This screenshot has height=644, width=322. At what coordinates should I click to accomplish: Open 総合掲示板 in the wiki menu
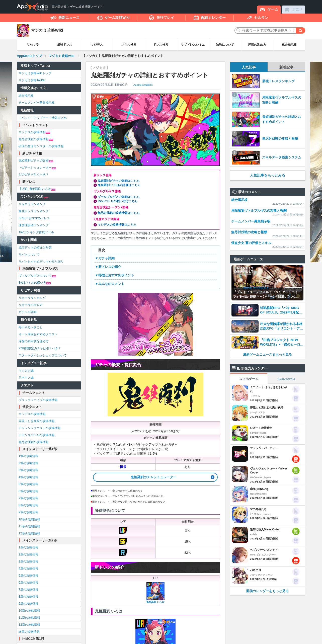tap(289, 45)
